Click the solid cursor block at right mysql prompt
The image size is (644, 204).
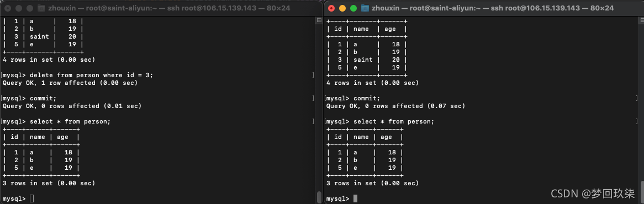[356, 198]
